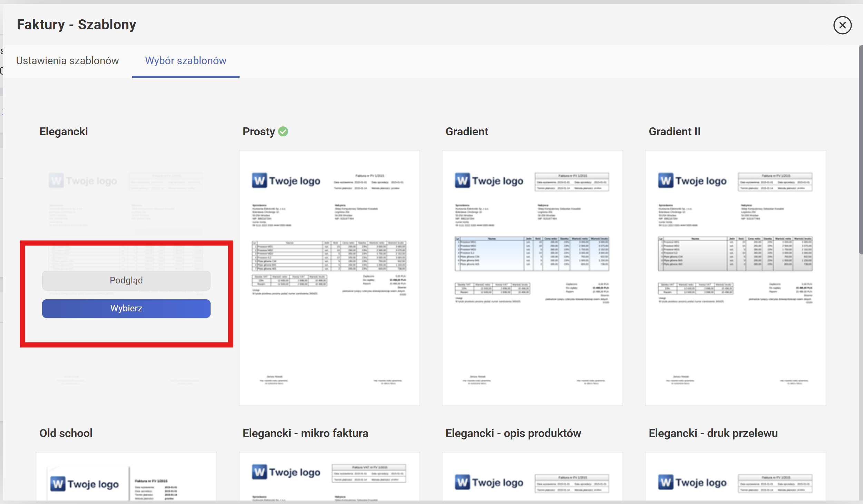The width and height of the screenshot is (863, 504).
Task: Click the Twoje logo icon in Prosty preview
Action: [x=259, y=181]
